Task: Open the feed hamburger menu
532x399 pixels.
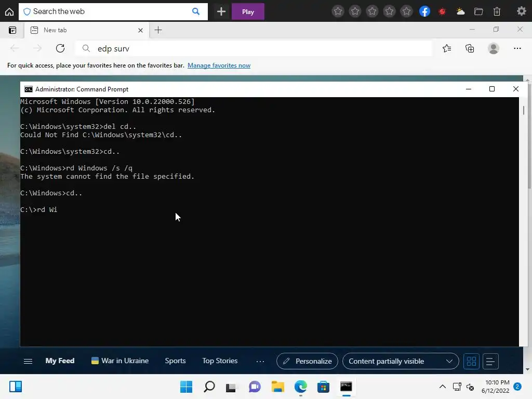Action: (x=28, y=362)
